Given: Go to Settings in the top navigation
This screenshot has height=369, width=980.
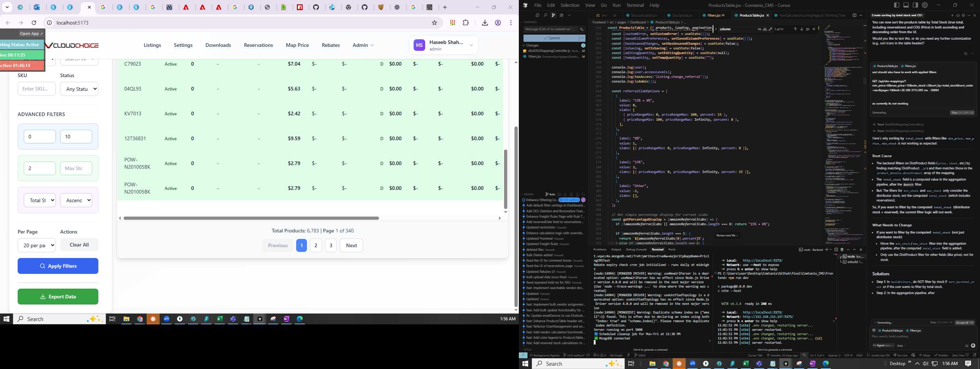Looking at the screenshot, I should click(183, 45).
